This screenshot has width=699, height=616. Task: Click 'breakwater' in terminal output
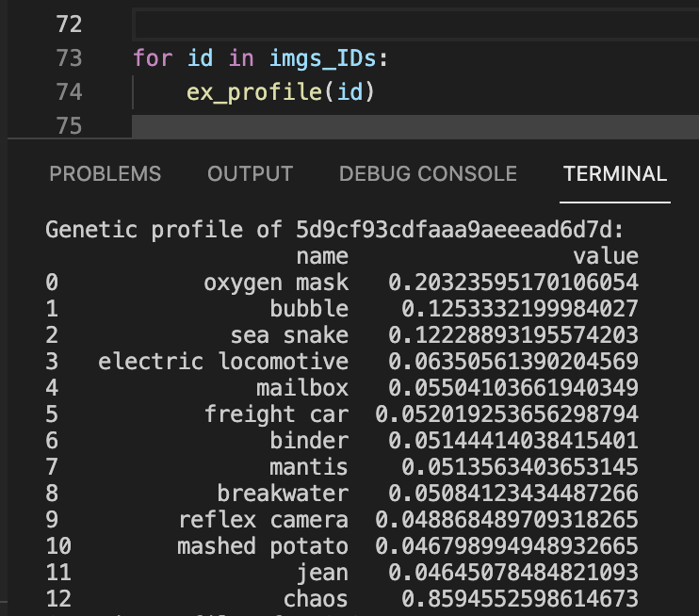283,494
